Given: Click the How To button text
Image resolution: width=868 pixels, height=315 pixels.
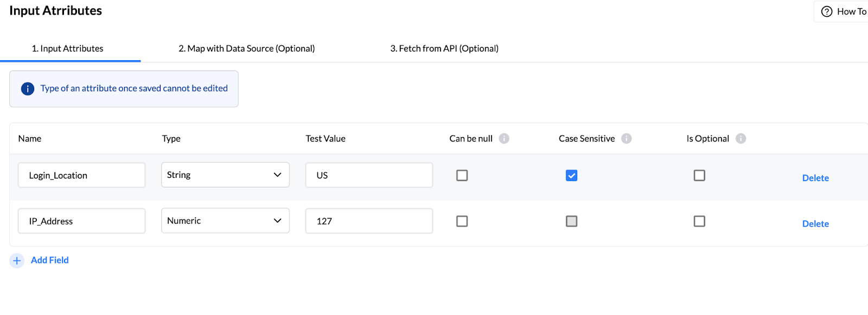Looking at the screenshot, I should point(852,11).
